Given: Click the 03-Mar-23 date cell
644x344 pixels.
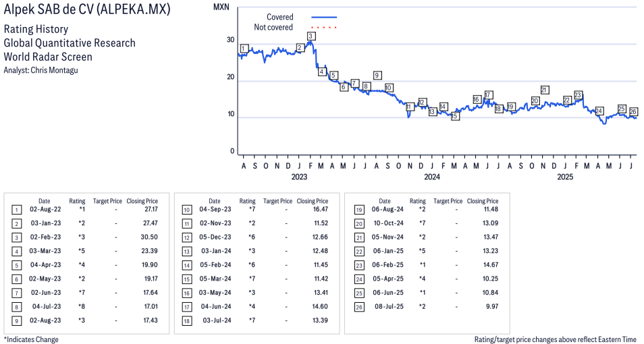Looking at the screenshot, I should (45, 251).
